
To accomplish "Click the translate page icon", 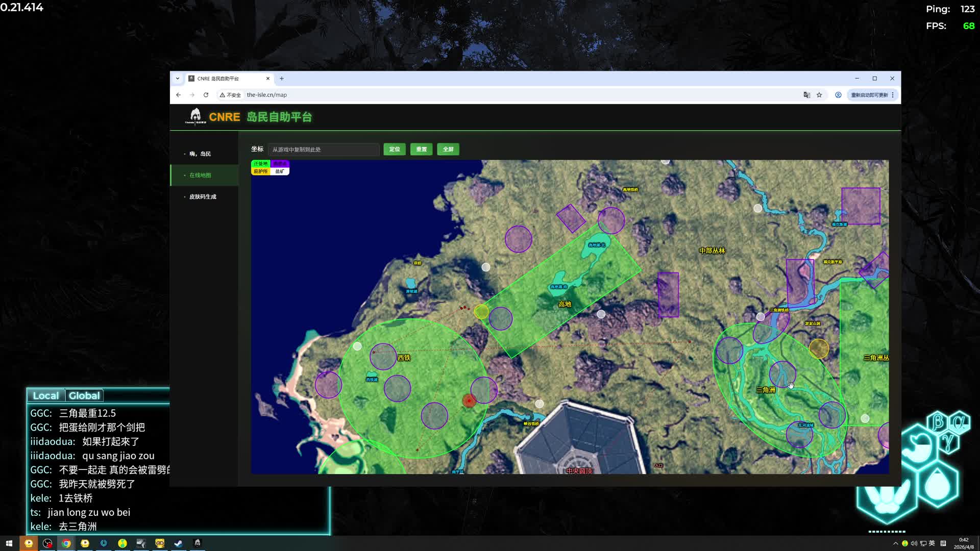I will pos(806,95).
